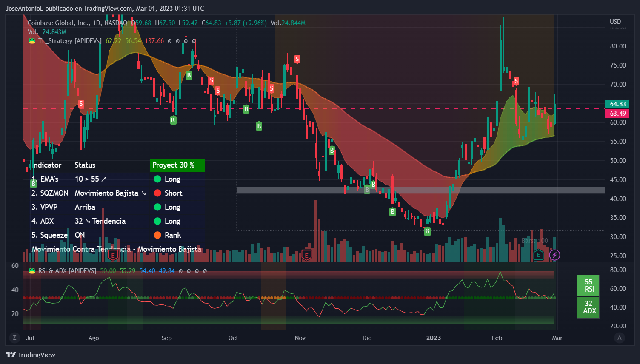Click the TradingView logo
640x364 pixels.
(x=30, y=355)
